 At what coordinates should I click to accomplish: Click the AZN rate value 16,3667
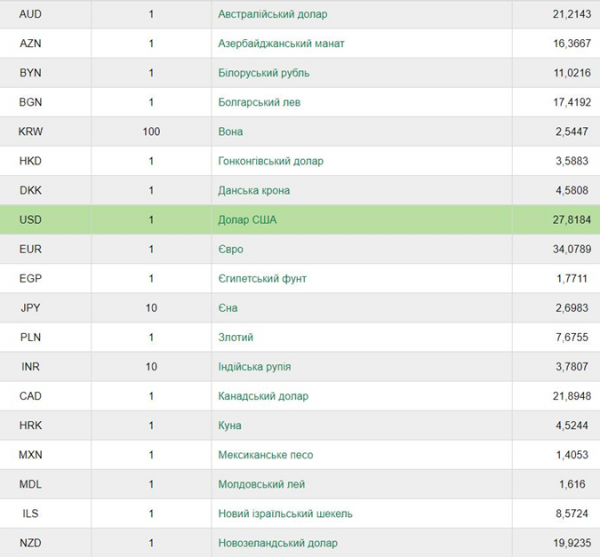point(572,44)
